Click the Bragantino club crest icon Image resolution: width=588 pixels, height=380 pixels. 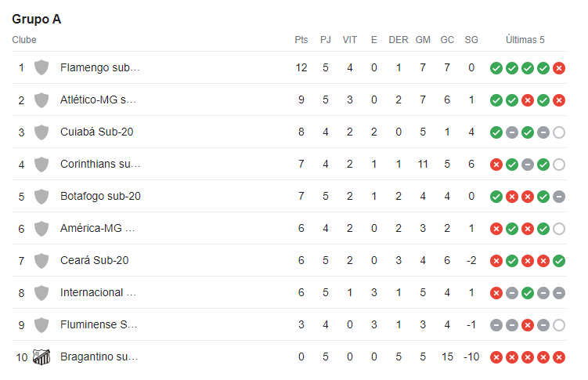pyautogui.click(x=41, y=356)
